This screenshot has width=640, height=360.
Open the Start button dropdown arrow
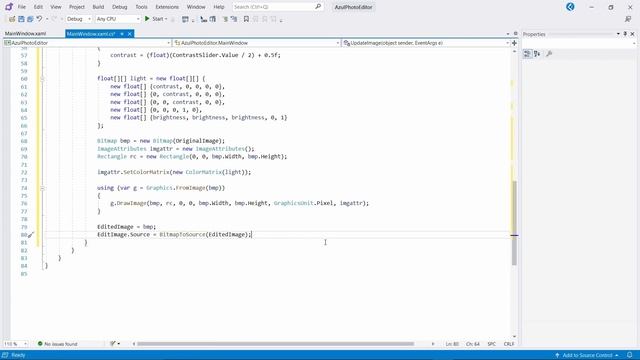166,19
